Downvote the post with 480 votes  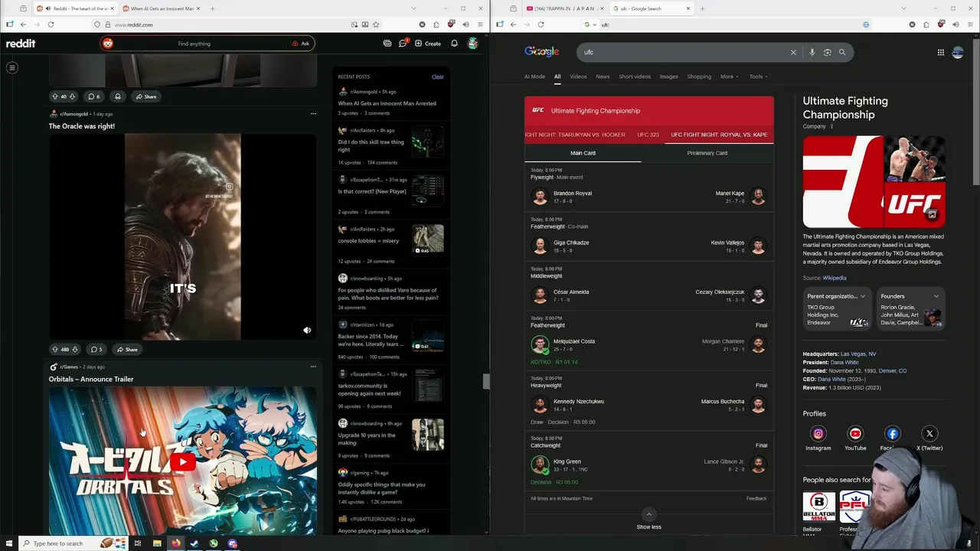(74, 350)
